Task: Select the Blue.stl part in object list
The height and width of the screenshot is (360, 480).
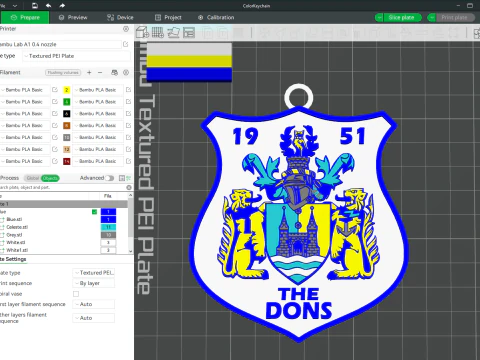Action: pyautogui.click(x=14, y=219)
